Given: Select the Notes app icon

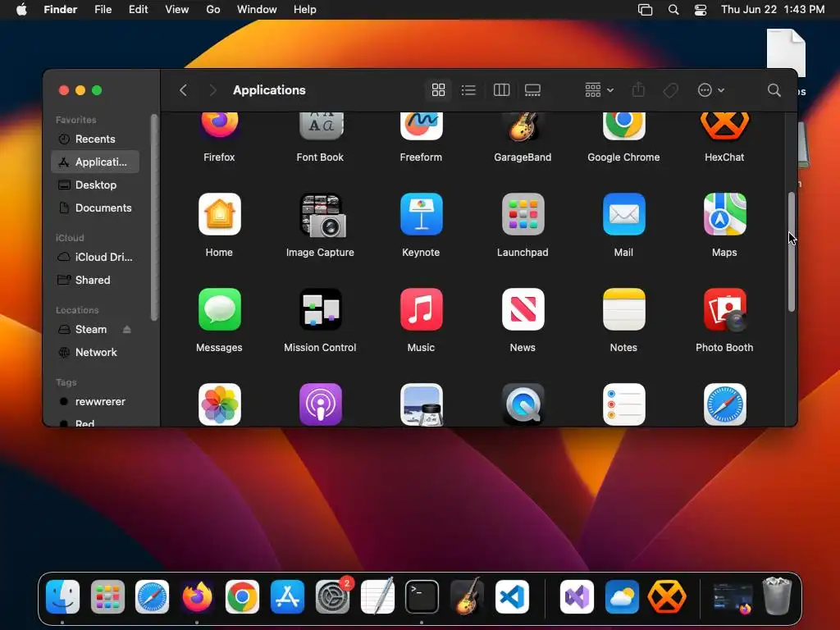Looking at the screenshot, I should pyautogui.click(x=623, y=309).
